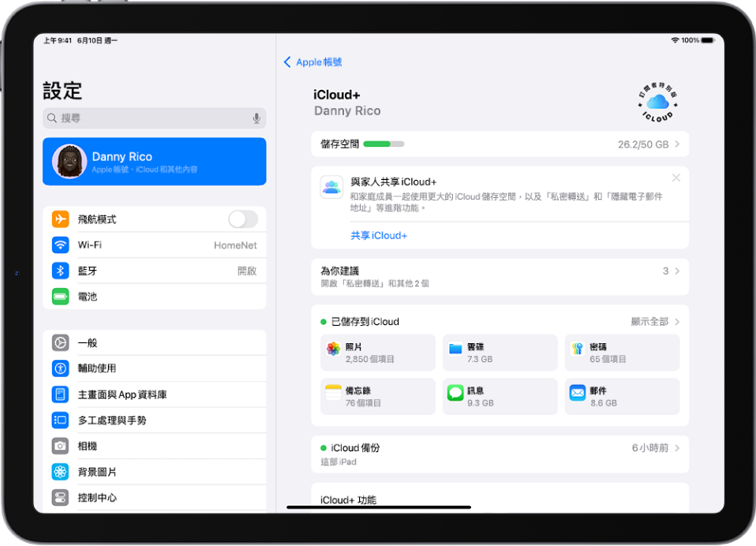The height and width of the screenshot is (546, 756).
Task: Check the Wi-Fi status bar indicator
Action: (x=675, y=40)
